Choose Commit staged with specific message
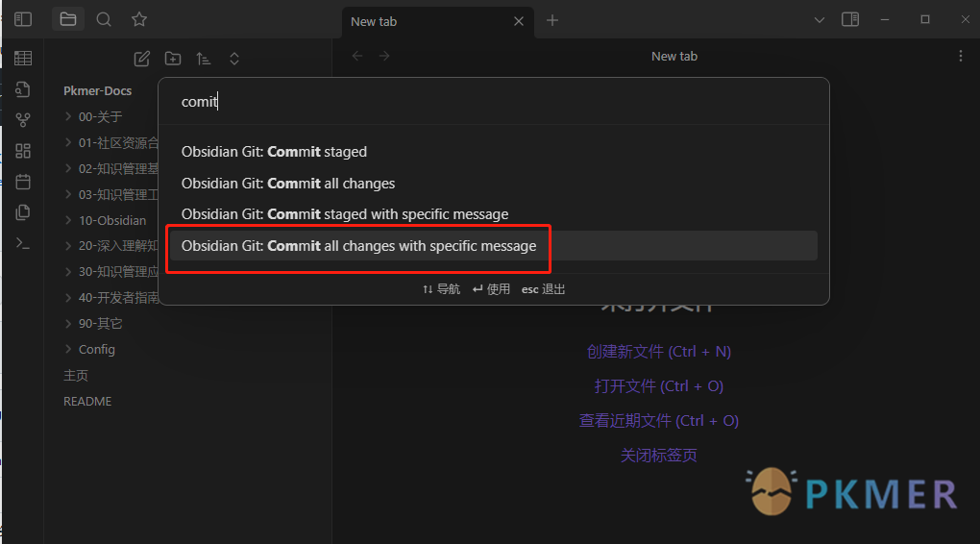Image resolution: width=980 pixels, height=544 pixels. tap(494, 214)
